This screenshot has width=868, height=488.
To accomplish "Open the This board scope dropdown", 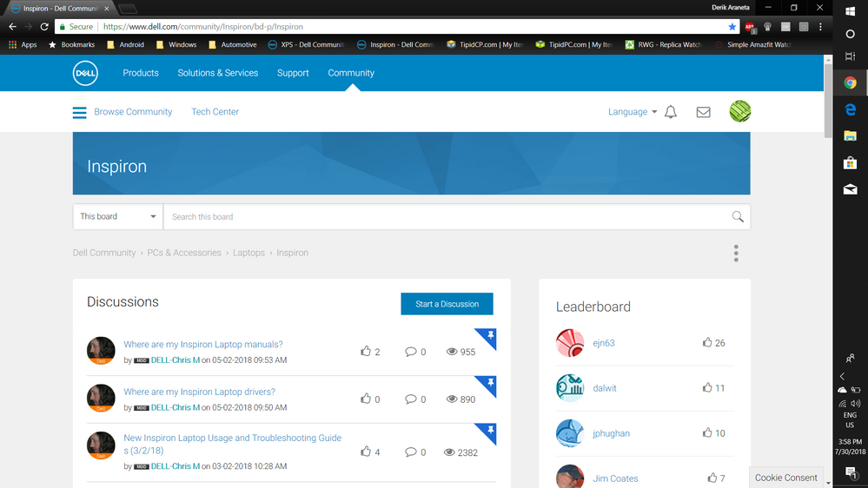I will click(118, 216).
